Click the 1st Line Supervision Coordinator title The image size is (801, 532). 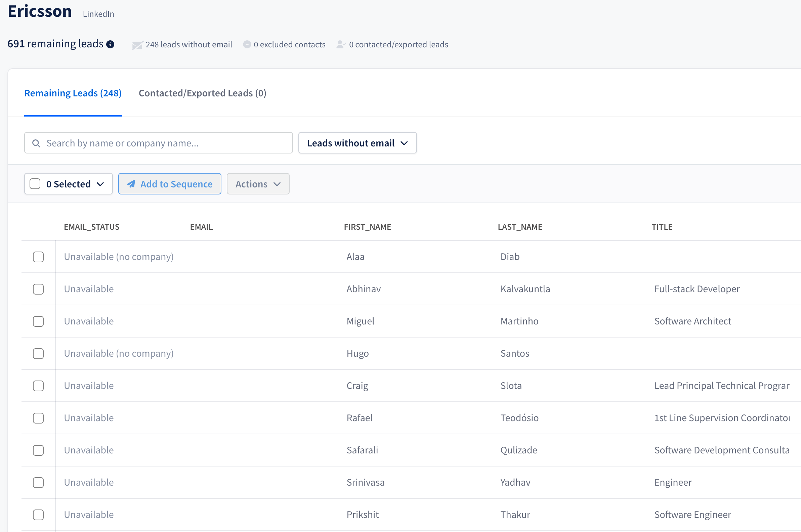coord(722,418)
